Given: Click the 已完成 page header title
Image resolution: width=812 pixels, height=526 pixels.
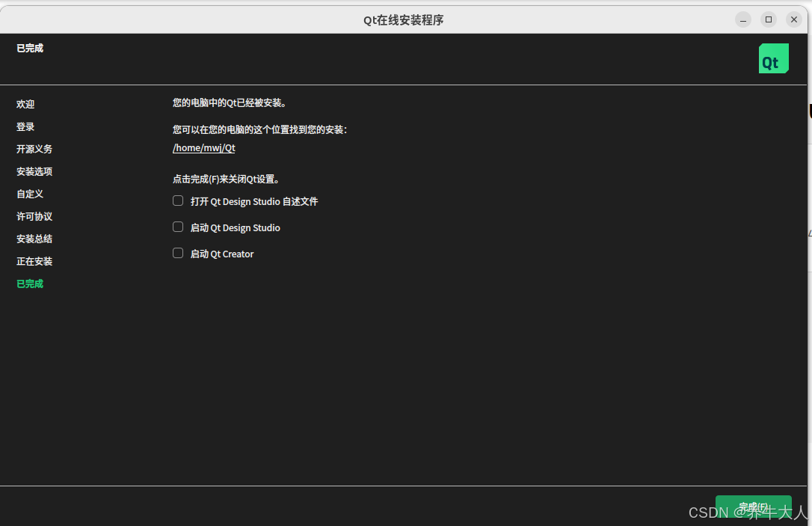Looking at the screenshot, I should pyautogui.click(x=30, y=48).
